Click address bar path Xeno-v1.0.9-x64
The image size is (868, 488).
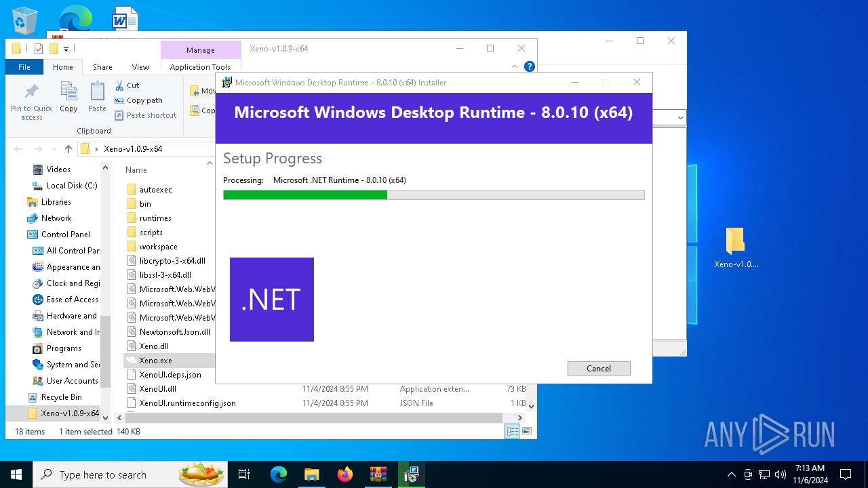133,149
